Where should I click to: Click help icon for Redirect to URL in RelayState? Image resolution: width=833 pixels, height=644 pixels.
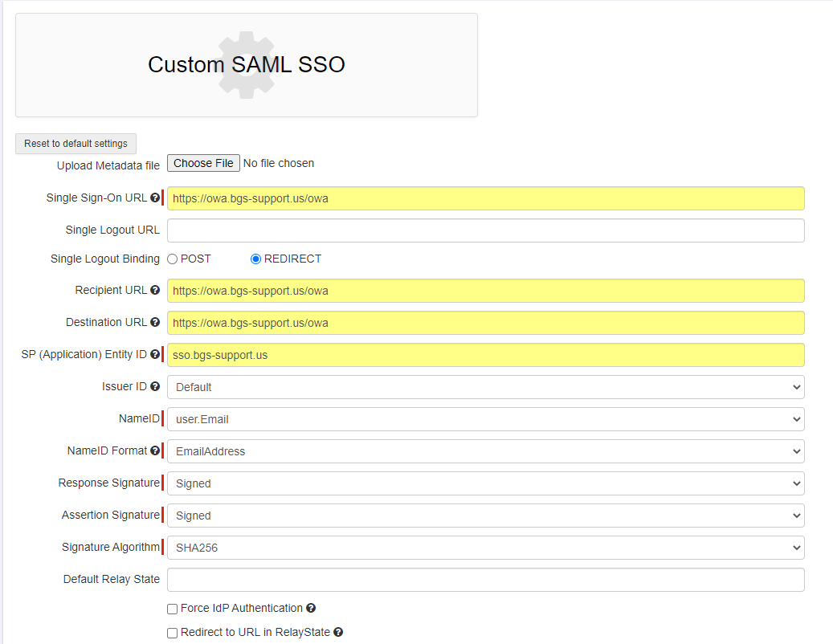(x=338, y=632)
